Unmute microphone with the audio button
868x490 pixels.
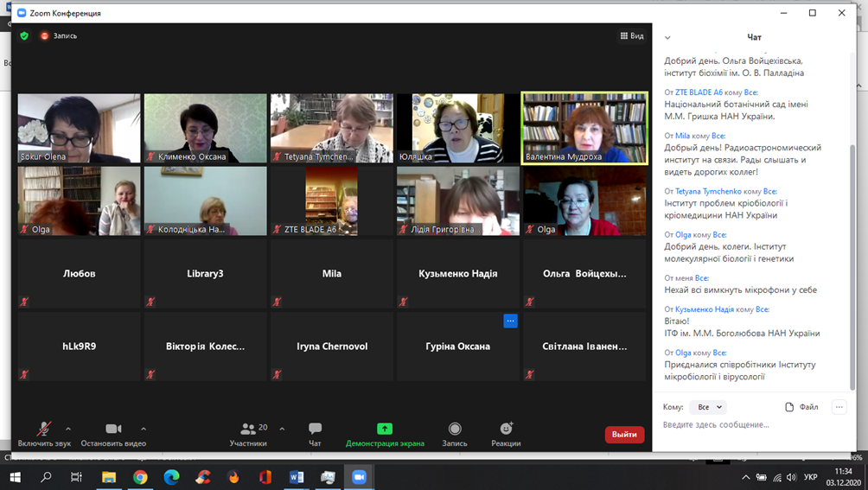(x=43, y=429)
